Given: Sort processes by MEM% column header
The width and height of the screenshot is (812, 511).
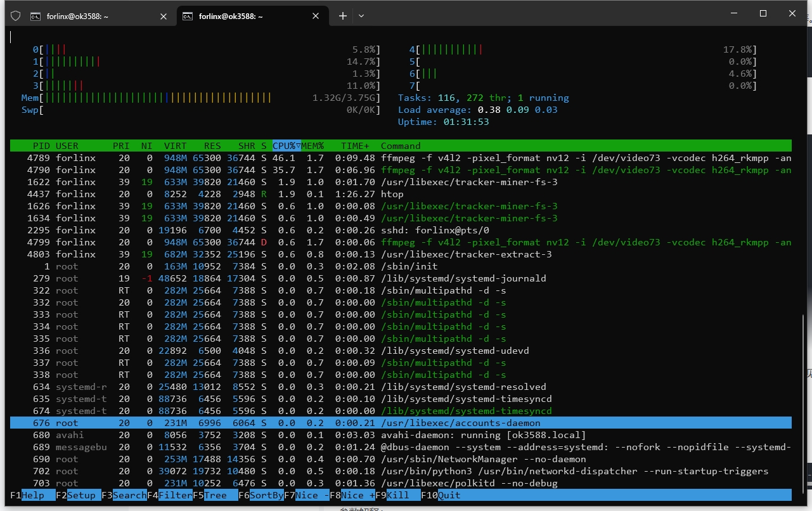Looking at the screenshot, I should point(313,146).
